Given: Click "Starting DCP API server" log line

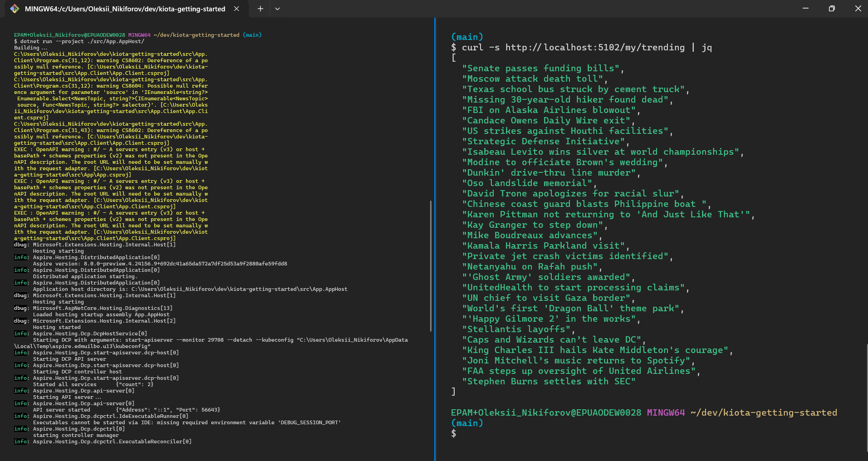Looking at the screenshot, I should tap(69, 359).
